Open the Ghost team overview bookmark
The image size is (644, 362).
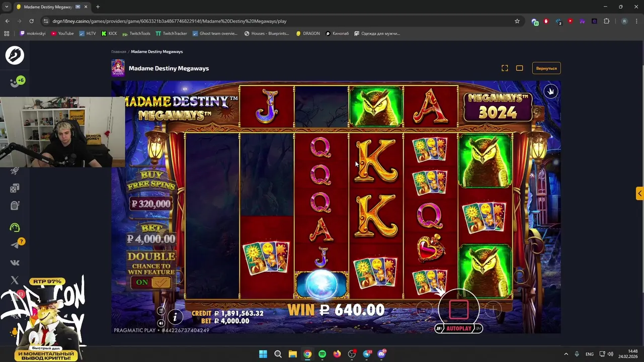(x=215, y=34)
